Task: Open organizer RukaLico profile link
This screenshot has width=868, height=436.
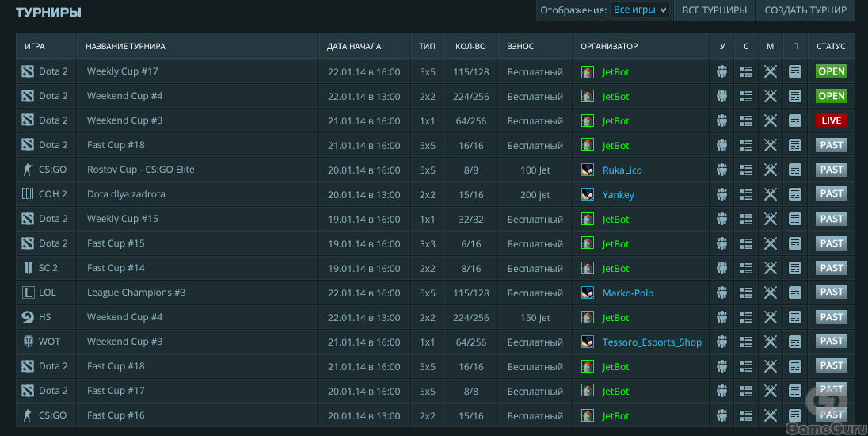Action: pyautogui.click(x=622, y=170)
